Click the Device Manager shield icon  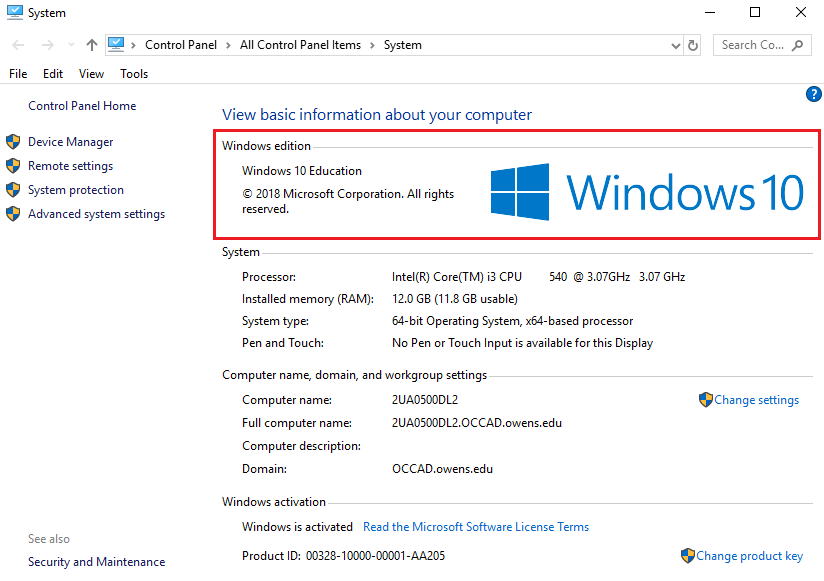(13, 141)
